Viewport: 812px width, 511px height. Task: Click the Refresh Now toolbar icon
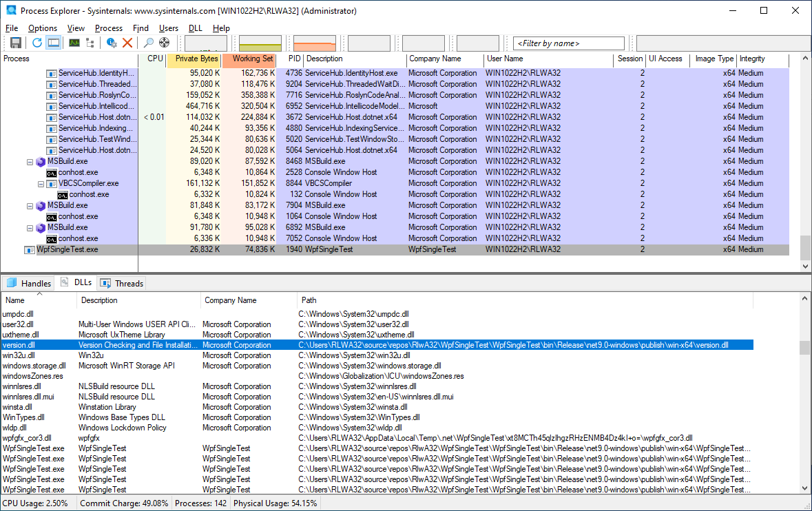(37, 43)
